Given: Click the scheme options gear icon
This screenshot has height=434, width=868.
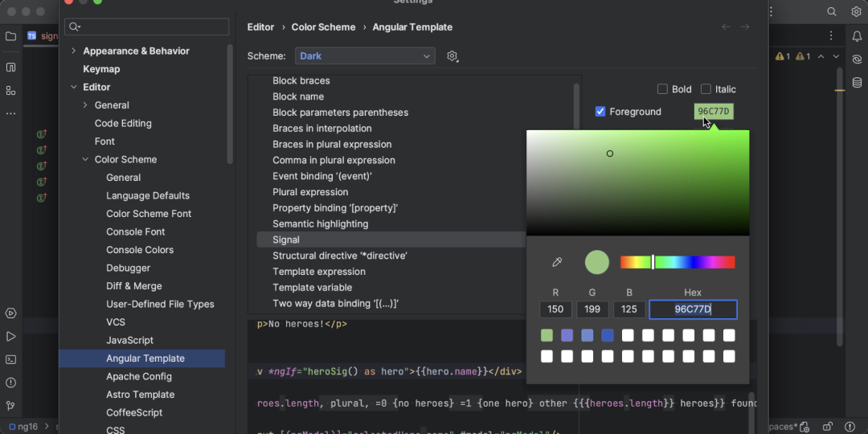Looking at the screenshot, I should [x=452, y=56].
